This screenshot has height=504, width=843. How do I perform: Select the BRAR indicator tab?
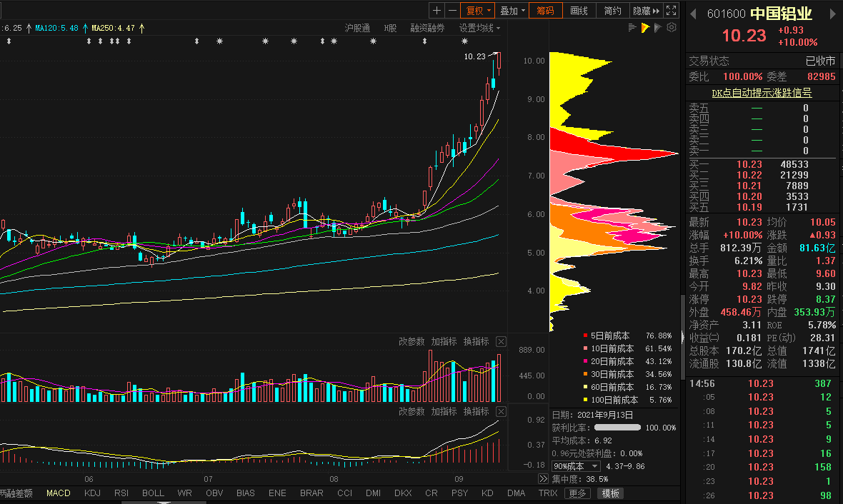point(311,493)
